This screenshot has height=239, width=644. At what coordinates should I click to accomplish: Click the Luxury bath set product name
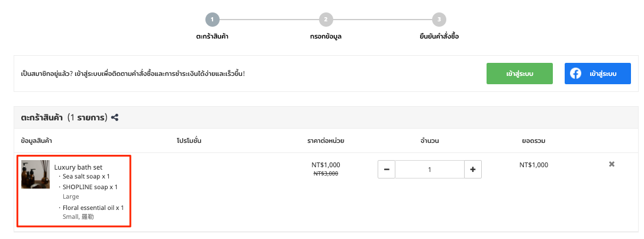[x=79, y=167]
